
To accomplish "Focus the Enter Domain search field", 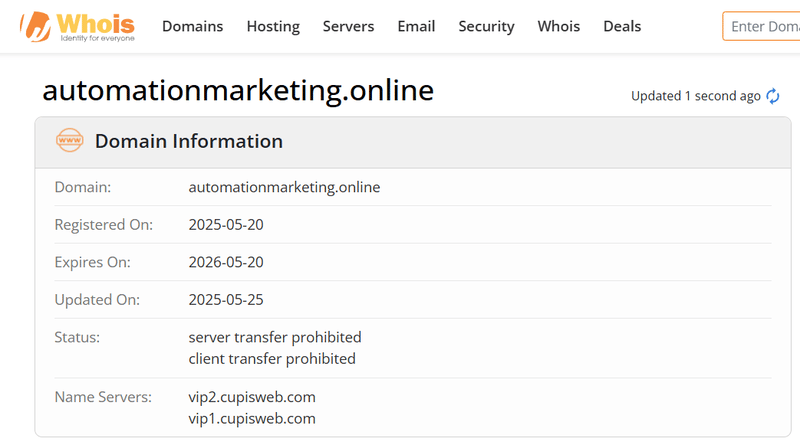I will (761, 26).
